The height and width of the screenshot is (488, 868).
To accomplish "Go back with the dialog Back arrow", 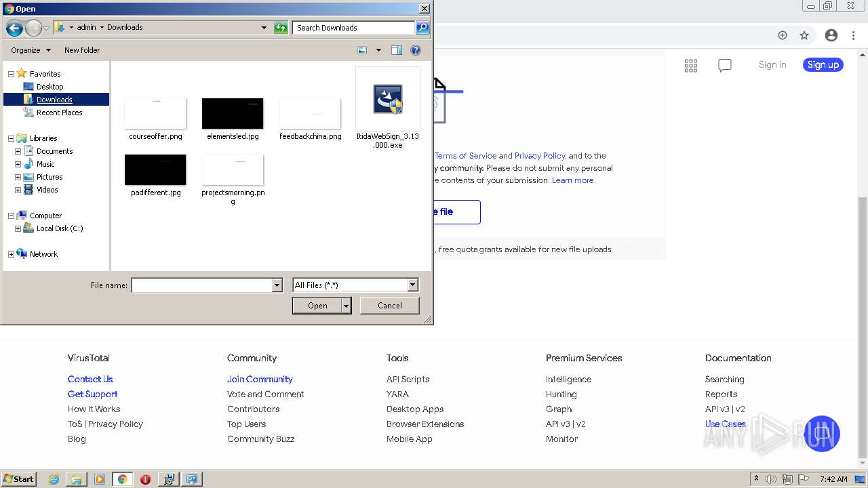I will 14,28.
